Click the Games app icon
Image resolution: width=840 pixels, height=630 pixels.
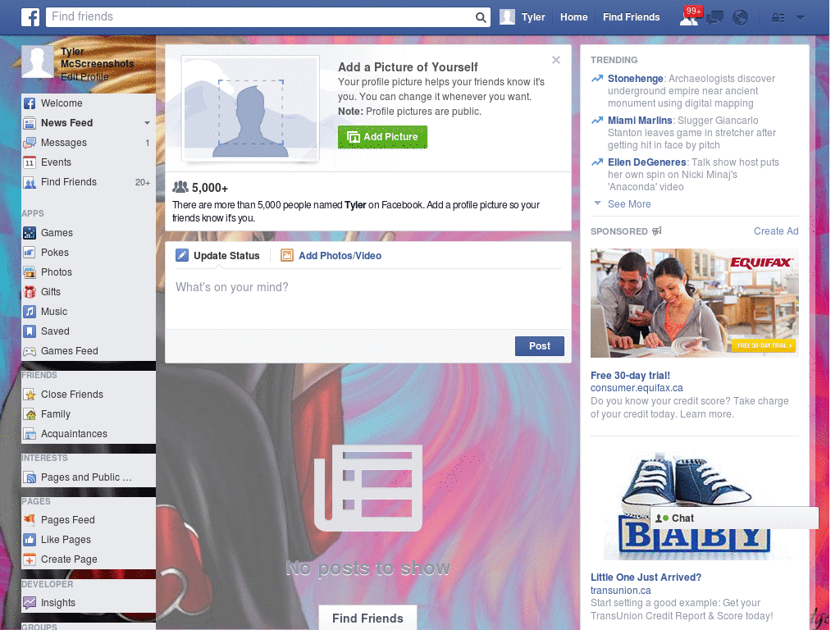(30, 233)
